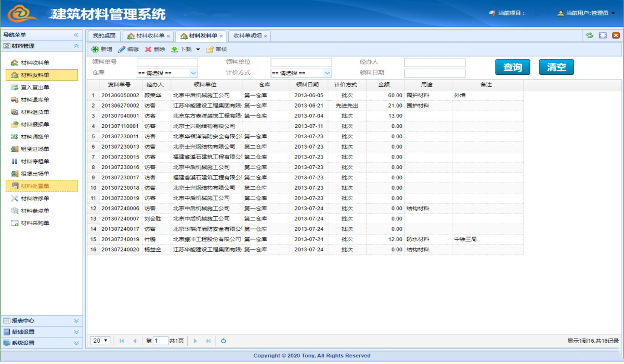Go to first page in pager
This screenshot has width=624, height=364.
[122, 341]
